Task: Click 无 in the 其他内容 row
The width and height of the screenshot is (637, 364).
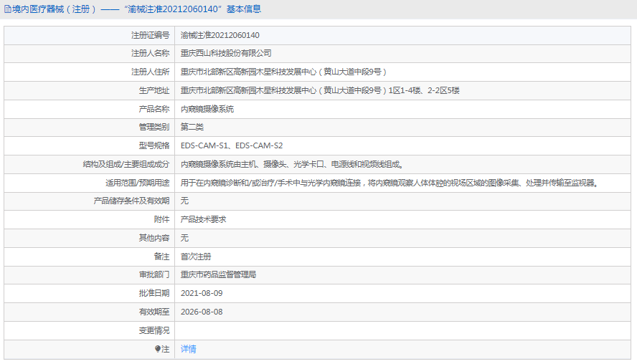Action: (x=184, y=238)
